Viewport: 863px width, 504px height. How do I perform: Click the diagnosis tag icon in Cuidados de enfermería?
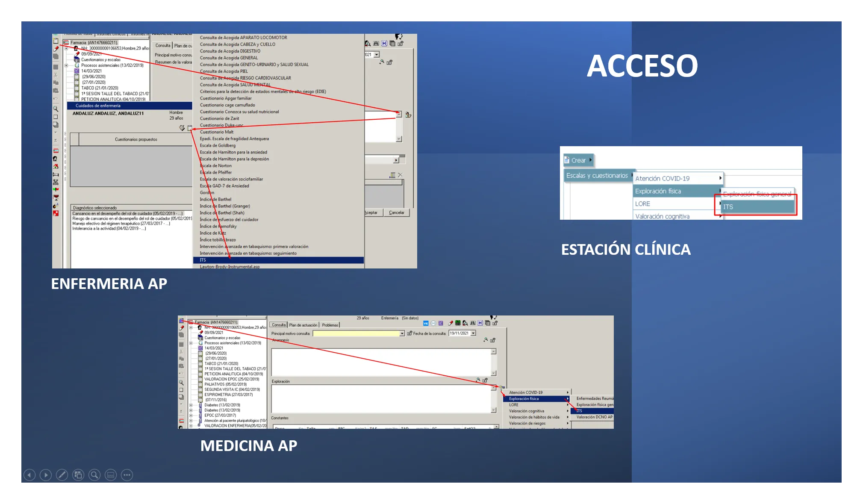coord(182,128)
